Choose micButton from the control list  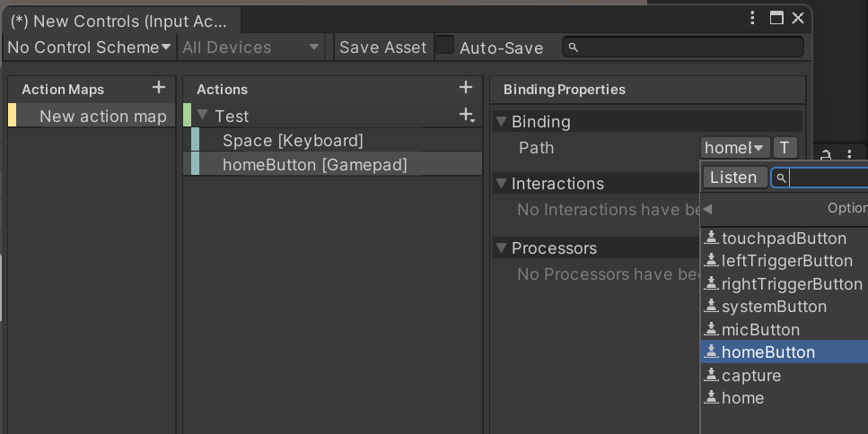tap(759, 330)
